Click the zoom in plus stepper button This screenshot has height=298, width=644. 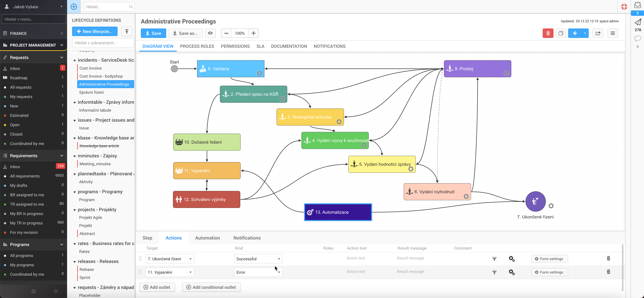click(x=253, y=33)
